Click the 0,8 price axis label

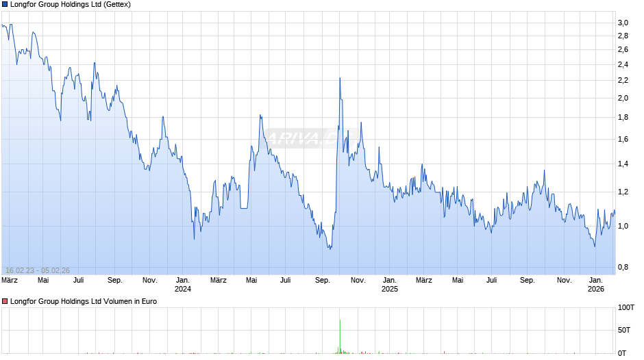pos(623,267)
